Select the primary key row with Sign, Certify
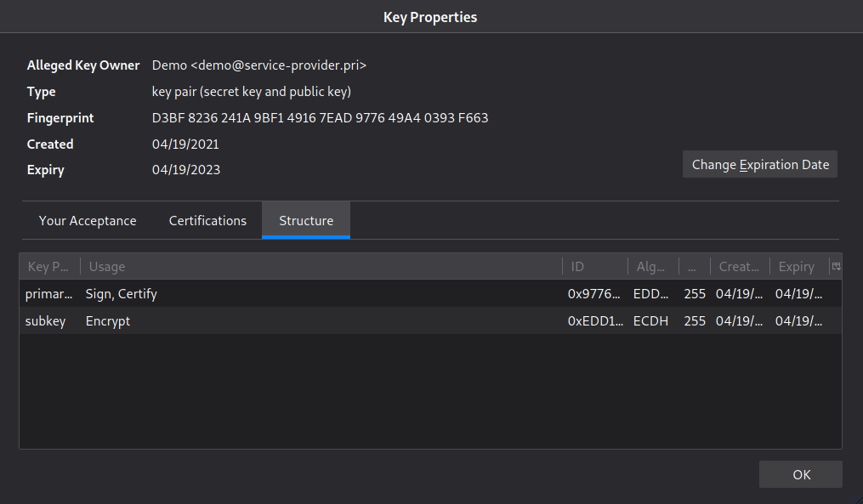The image size is (863, 504). [x=430, y=294]
